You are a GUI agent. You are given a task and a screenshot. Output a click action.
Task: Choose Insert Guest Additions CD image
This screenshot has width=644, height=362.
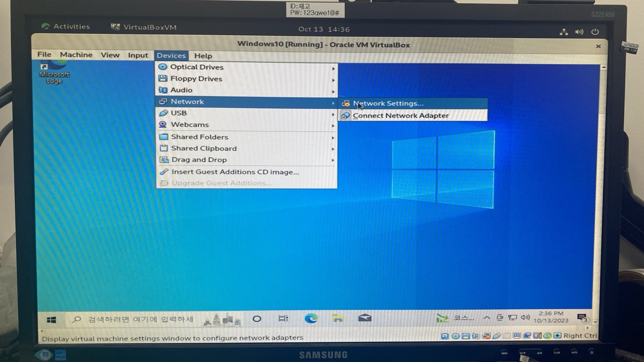pos(246,172)
